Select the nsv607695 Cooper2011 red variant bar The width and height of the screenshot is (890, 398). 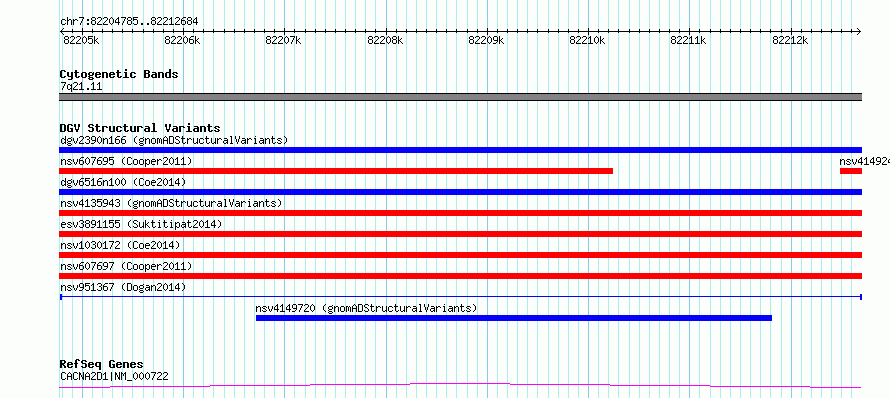(x=336, y=171)
